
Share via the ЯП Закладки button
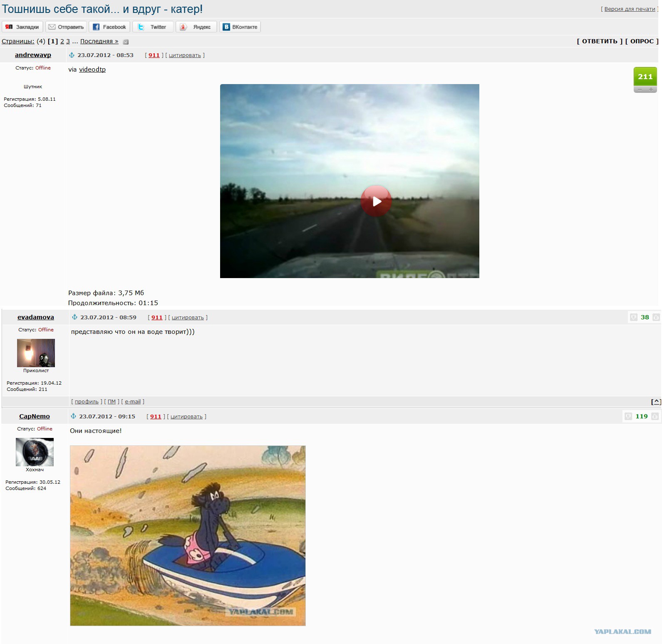[x=22, y=27]
